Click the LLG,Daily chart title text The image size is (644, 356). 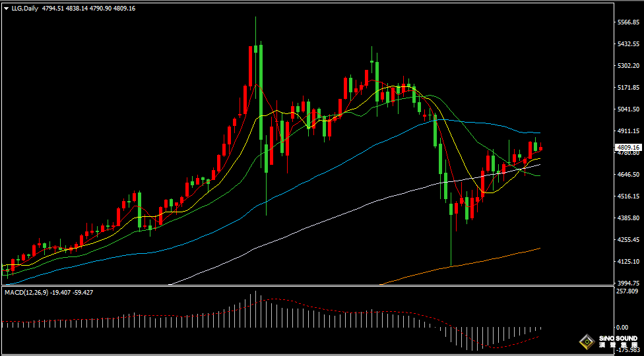click(x=25, y=8)
